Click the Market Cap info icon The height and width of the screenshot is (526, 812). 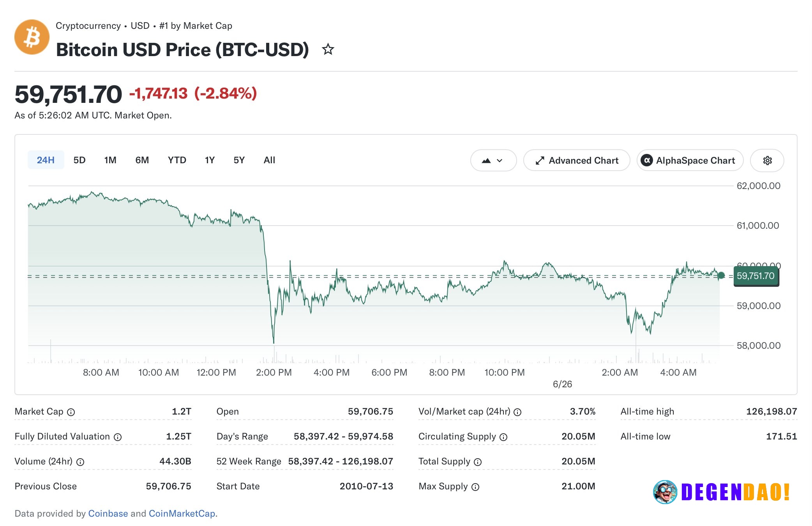[71, 412]
